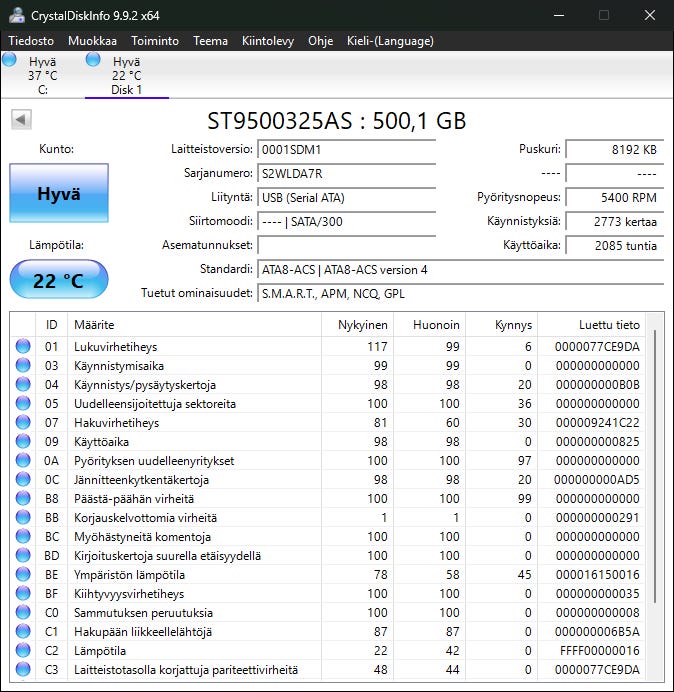Select the Disk 1 drive tab
The width and height of the screenshot is (674, 692).
[127, 75]
